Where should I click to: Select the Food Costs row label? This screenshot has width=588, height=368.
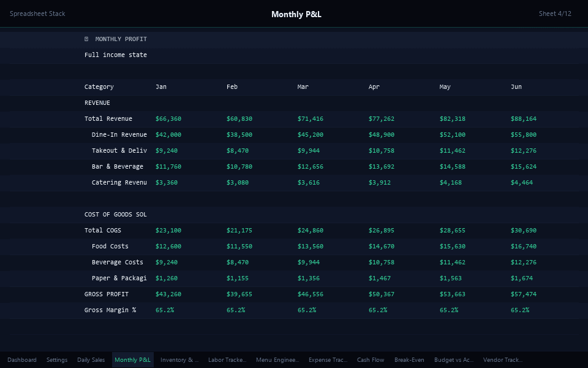pos(110,247)
